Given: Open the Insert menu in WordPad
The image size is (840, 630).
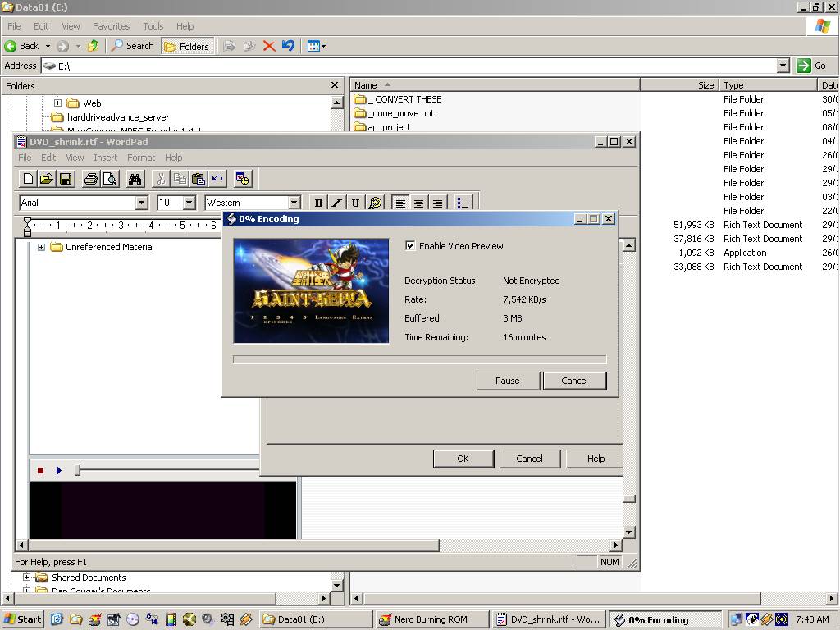Looking at the screenshot, I should click(x=106, y=157).
